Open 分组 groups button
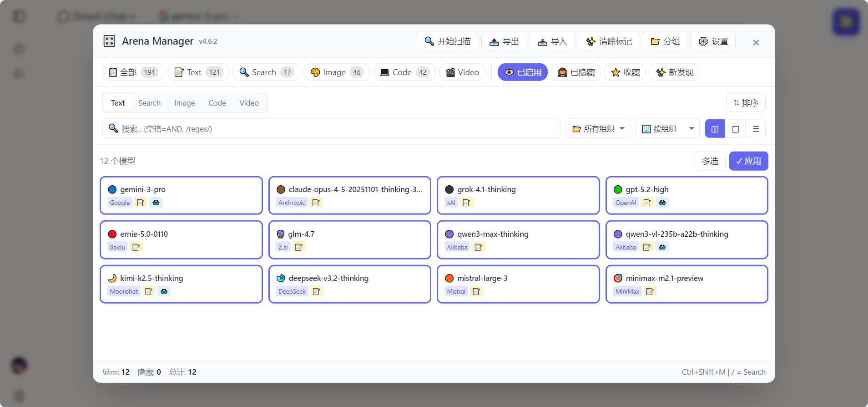This screenshot has width=868, height=407. 665,41
